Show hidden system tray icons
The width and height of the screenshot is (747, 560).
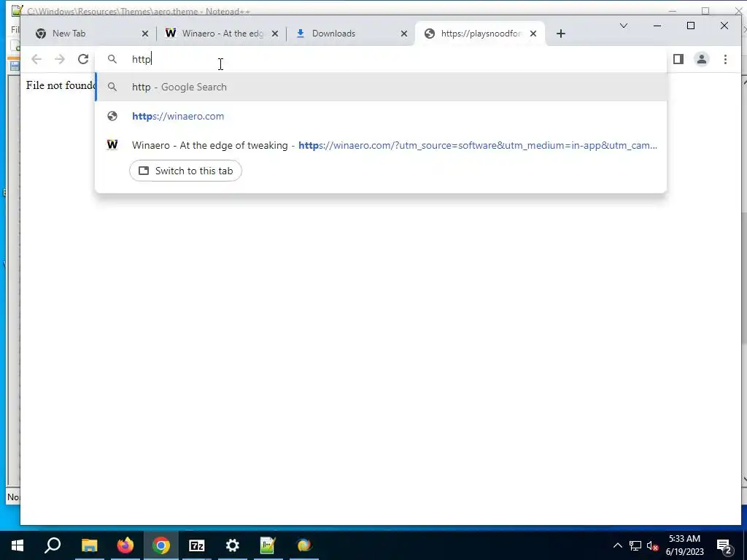click(x=617, y=545)
